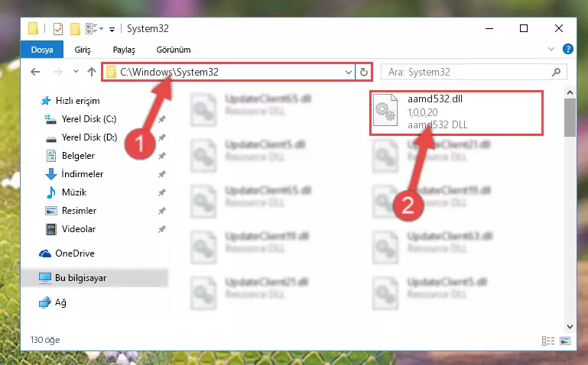Switch to details view layout icon
Viewport: 588px width, 365px height.
click(x=548, y=341)
